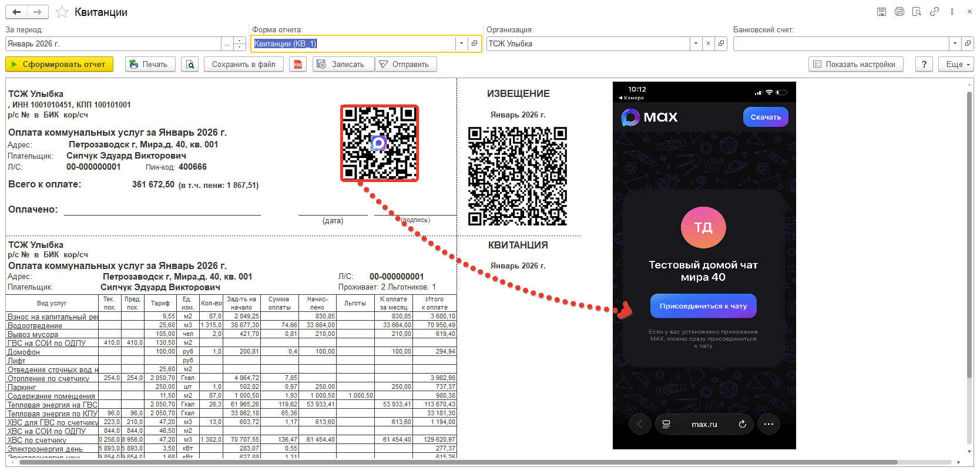Click the print preview magnifier icon
Screen dimensions: 980x474
[190, 65]
